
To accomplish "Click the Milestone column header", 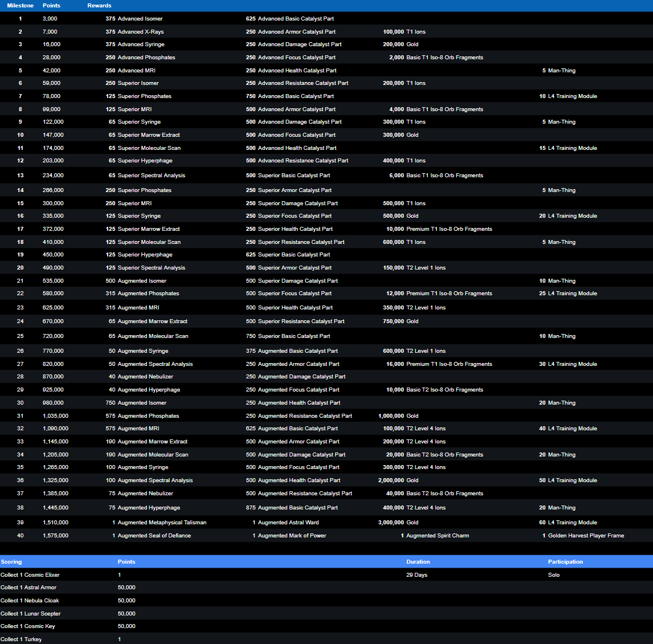I will coord(20,6).
